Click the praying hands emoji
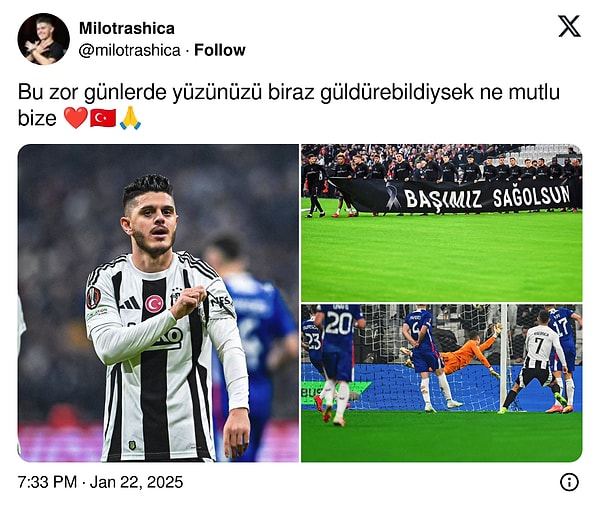Viewport: 600px width, 512px height. (130, 117)
